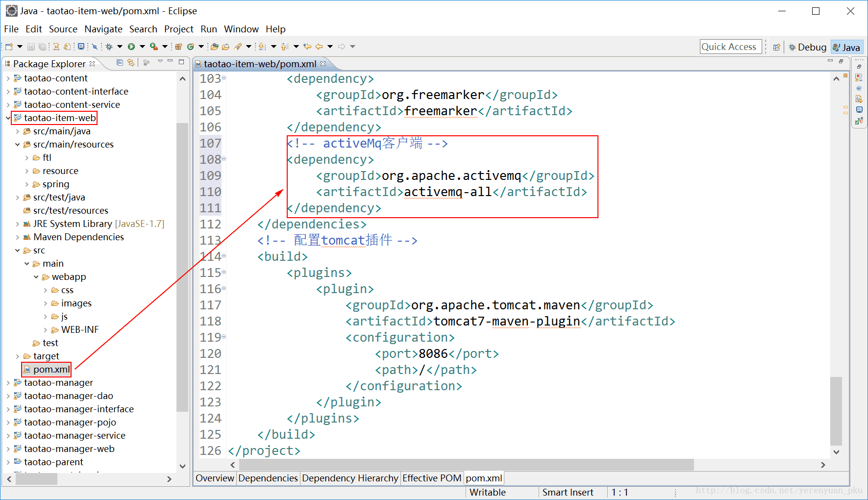Toggle fold on line 108 dependency

[224, 159]
